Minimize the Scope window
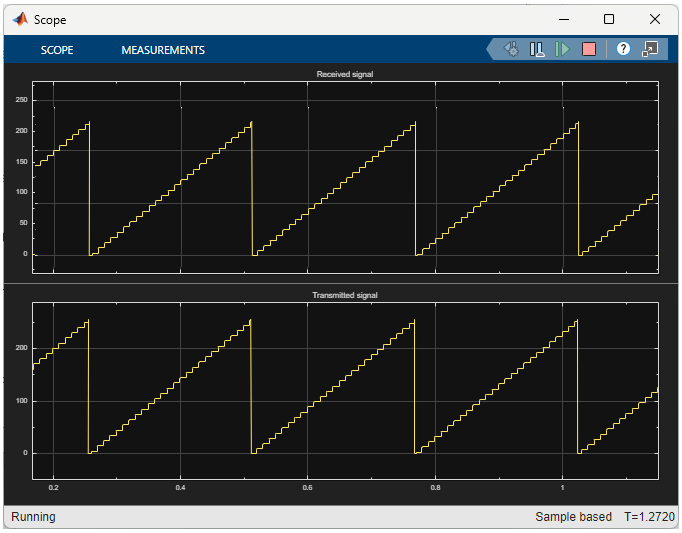Screen dimensions: 682x533 click(564, 19)
